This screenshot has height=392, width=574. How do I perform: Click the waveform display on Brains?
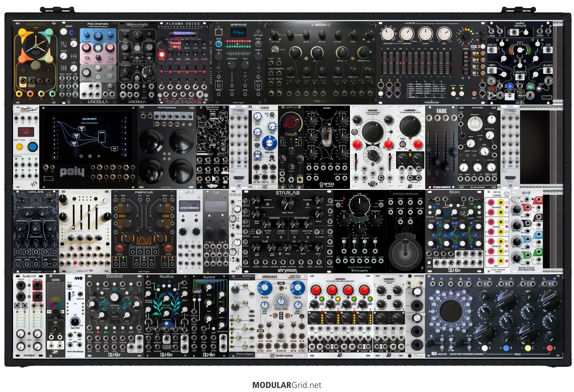(x=238, y=33)
